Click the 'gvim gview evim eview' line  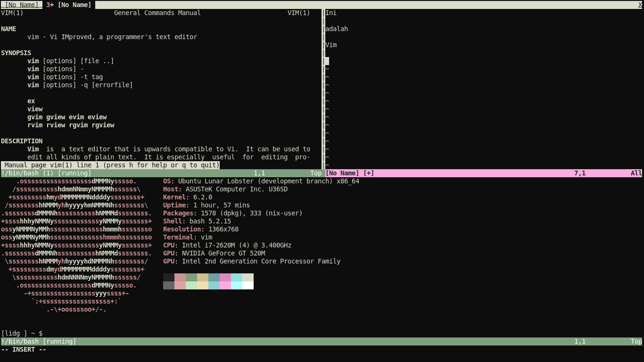[67, 117]
